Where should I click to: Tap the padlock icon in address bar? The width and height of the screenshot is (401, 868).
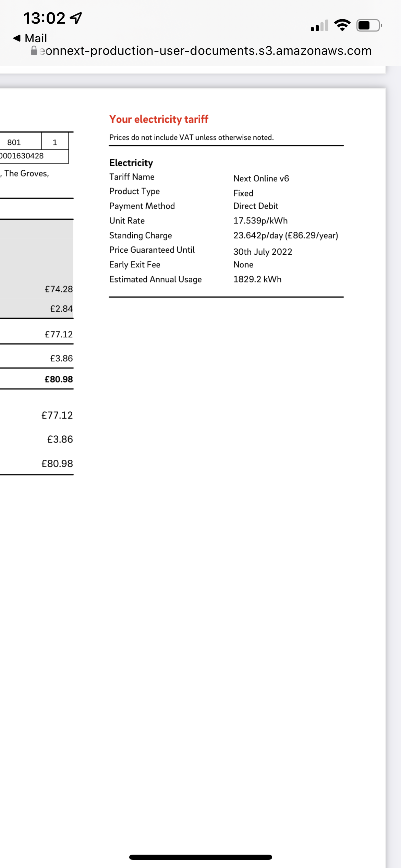[34, 51]
